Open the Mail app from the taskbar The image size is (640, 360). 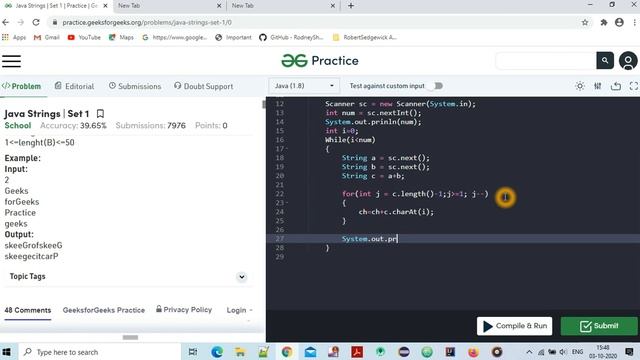(310, 352)
